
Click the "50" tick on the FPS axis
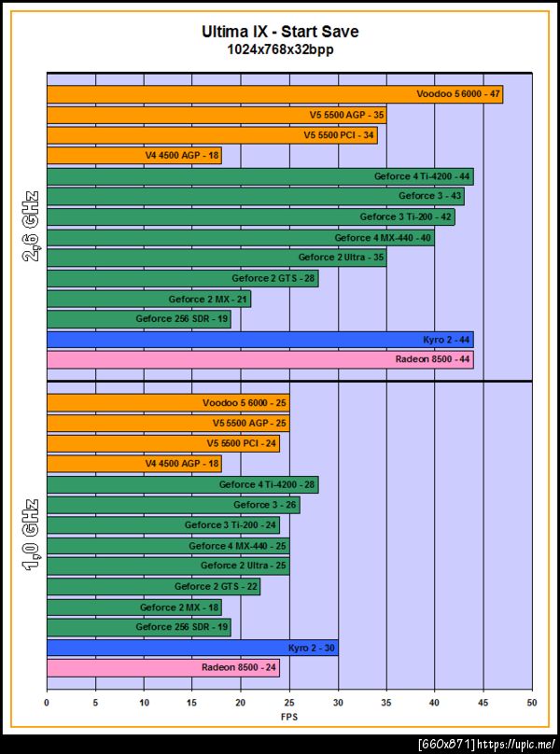click(532, 702)
